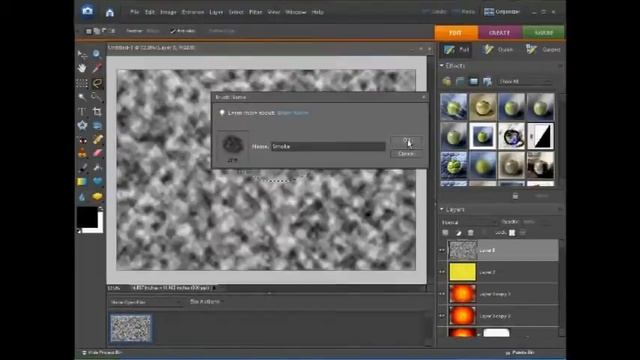Open the Enhance menu
Image resolution: width=640 pixels, height=360 pixels.
(193, 12)
